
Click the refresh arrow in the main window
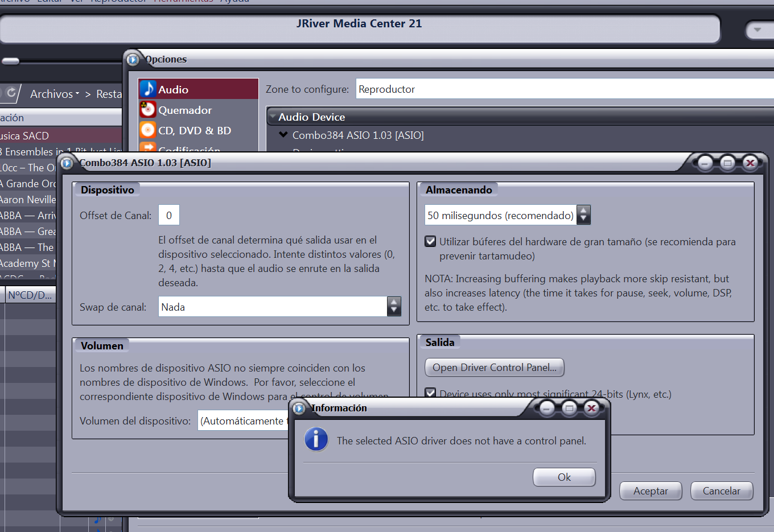point(11,93)
